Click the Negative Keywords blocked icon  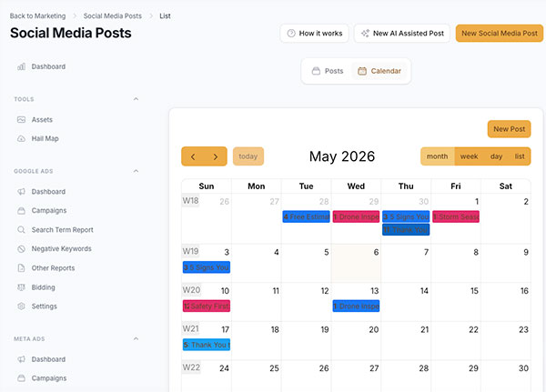[21, 249]
